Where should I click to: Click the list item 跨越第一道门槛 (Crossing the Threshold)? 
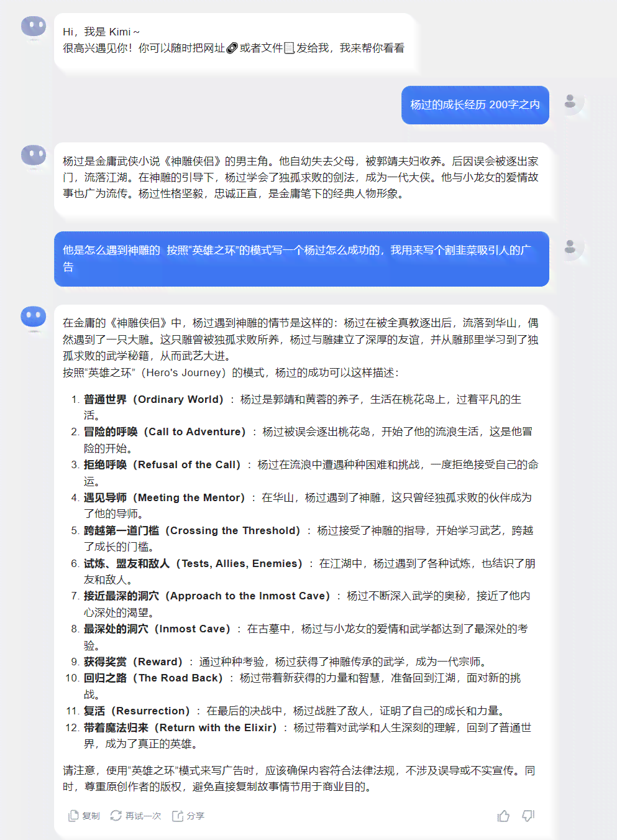click(302, 538)
